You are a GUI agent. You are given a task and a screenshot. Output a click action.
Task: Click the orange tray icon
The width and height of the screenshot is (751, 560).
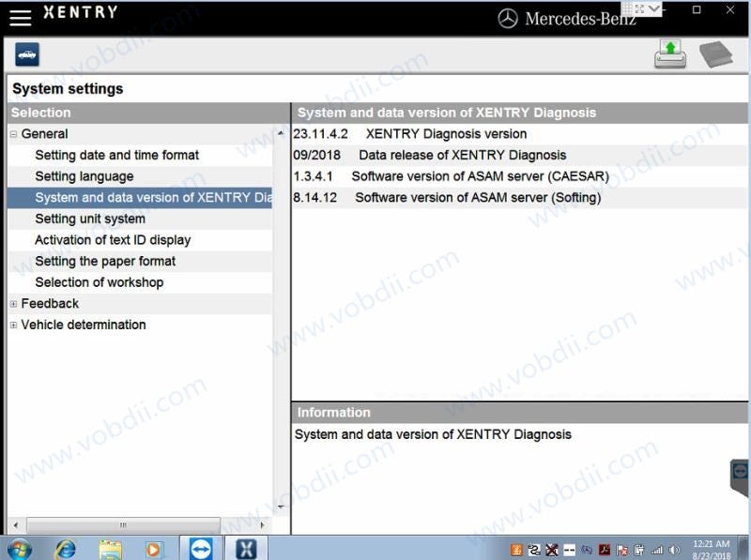[516, 550]
